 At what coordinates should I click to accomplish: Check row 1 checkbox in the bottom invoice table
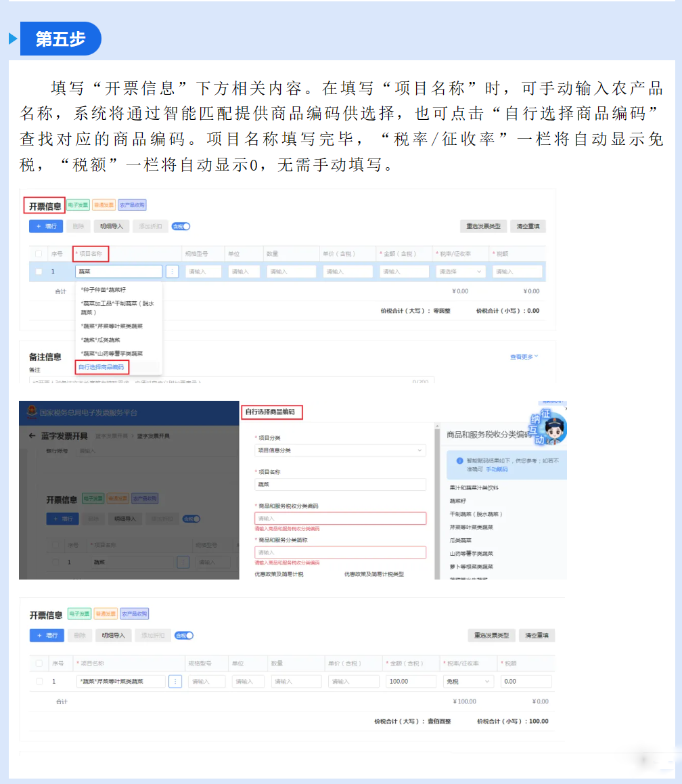click(x=39, y=682)
